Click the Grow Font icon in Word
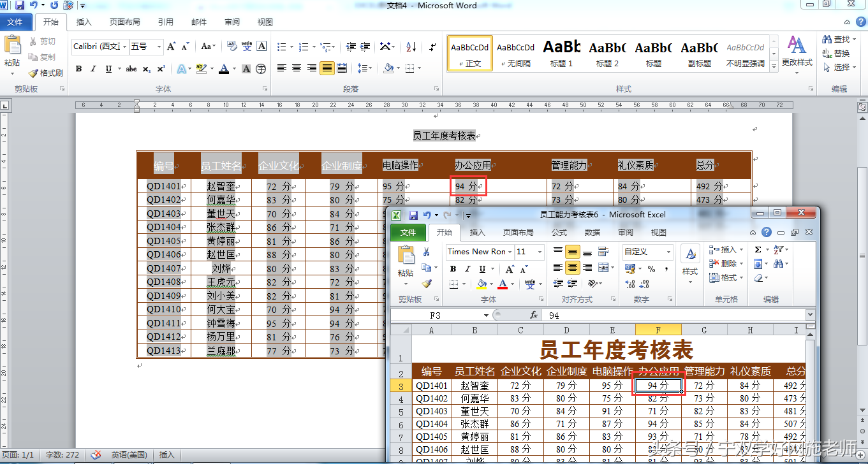The width and height of the screenshot is (868, 464). [x=171, y=47]
